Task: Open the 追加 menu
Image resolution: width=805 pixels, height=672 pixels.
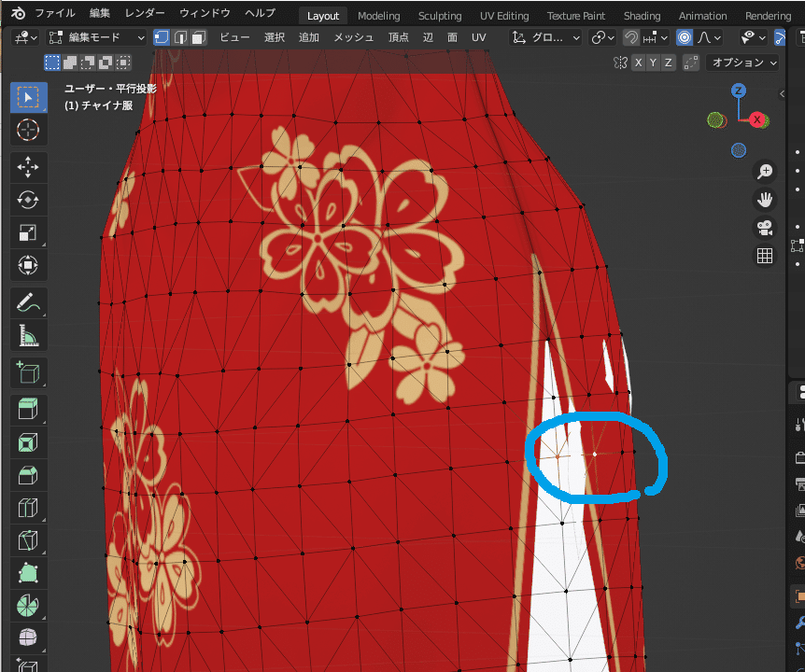Action: tap(309, 37)
